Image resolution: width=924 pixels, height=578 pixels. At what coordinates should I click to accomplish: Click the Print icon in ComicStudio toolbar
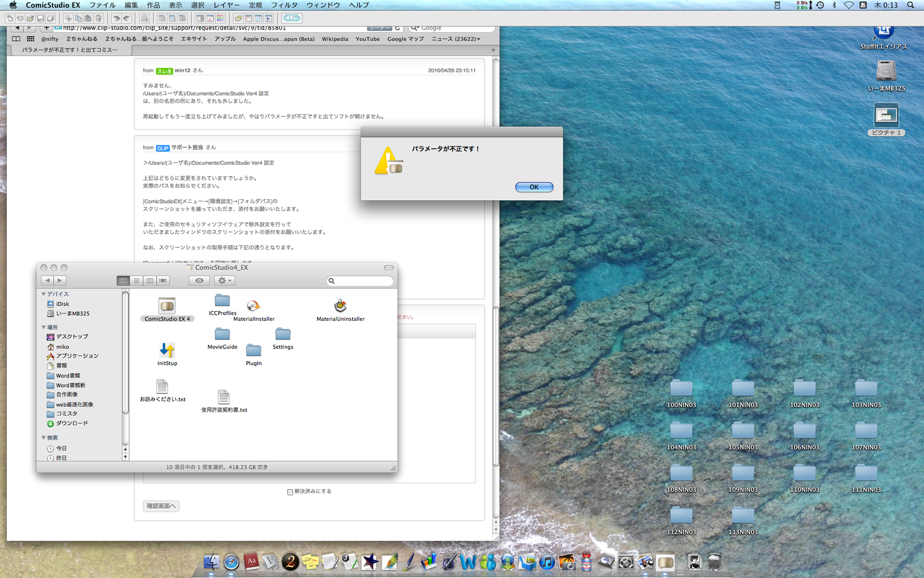pos(144,18)
